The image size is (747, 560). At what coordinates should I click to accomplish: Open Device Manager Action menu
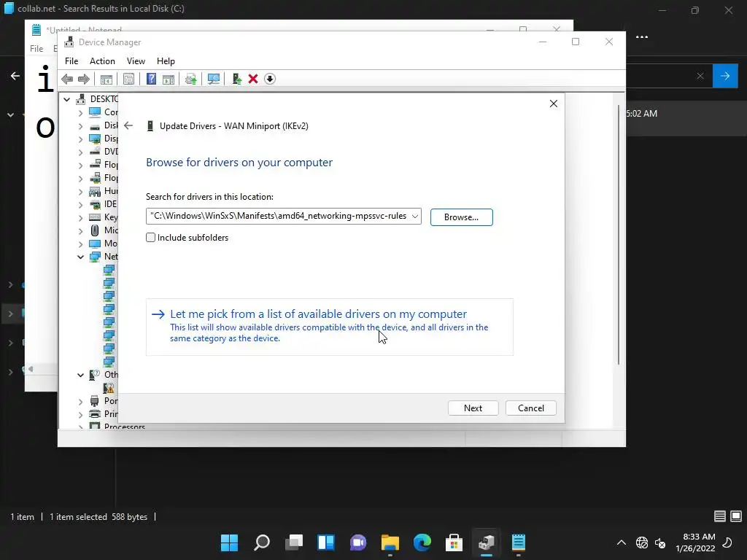click(102, 61)
